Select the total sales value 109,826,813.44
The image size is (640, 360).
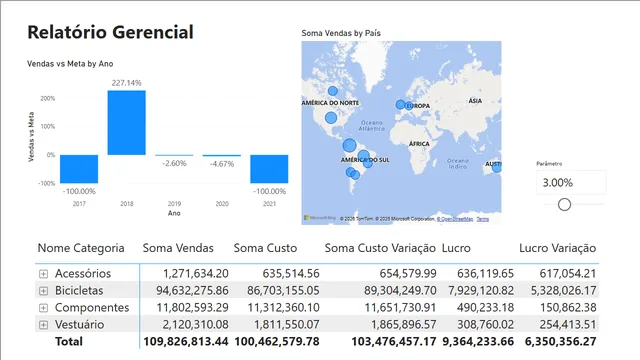pos(186,342)
